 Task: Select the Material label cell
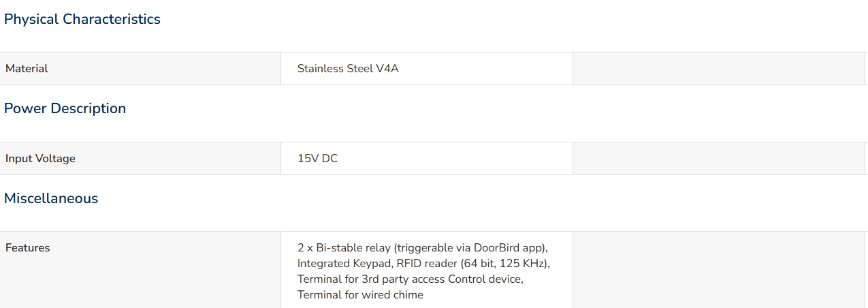click(x=140, y=68)
